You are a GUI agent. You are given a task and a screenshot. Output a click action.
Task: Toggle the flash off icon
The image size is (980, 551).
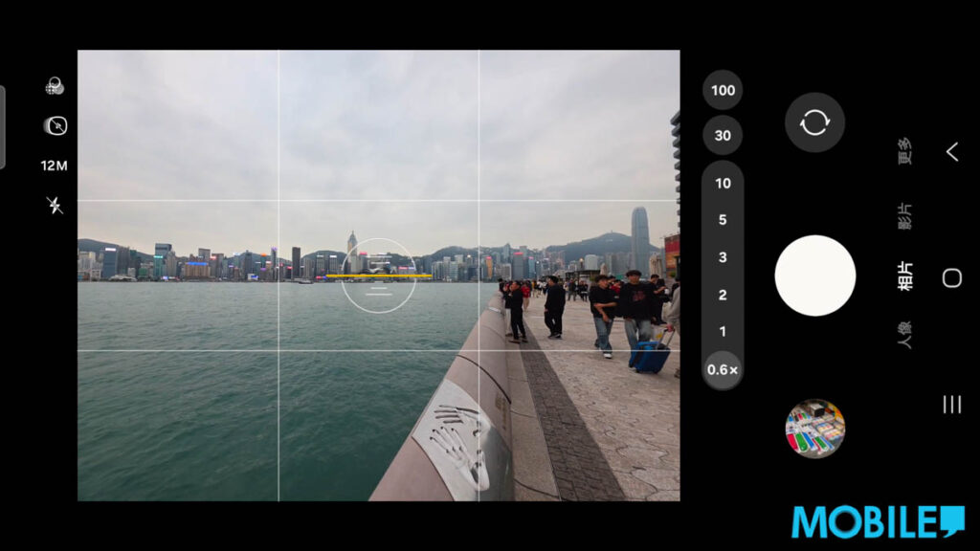point(55,205)
